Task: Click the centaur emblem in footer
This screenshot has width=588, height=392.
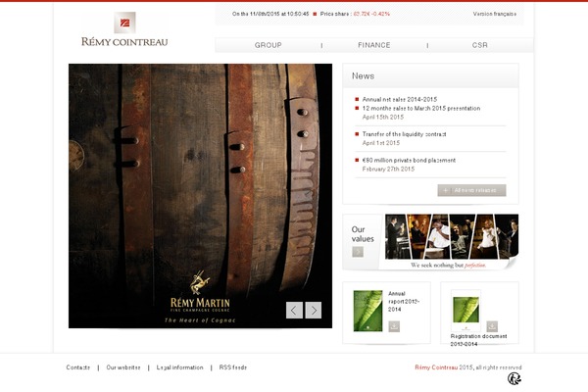Action: (514, 379)
